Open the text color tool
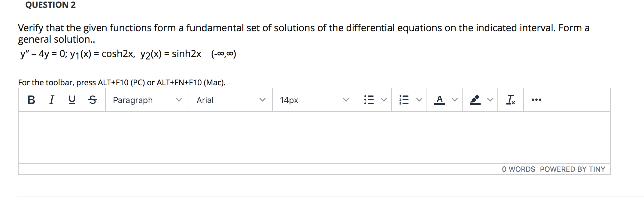 (x=439, y=100)
